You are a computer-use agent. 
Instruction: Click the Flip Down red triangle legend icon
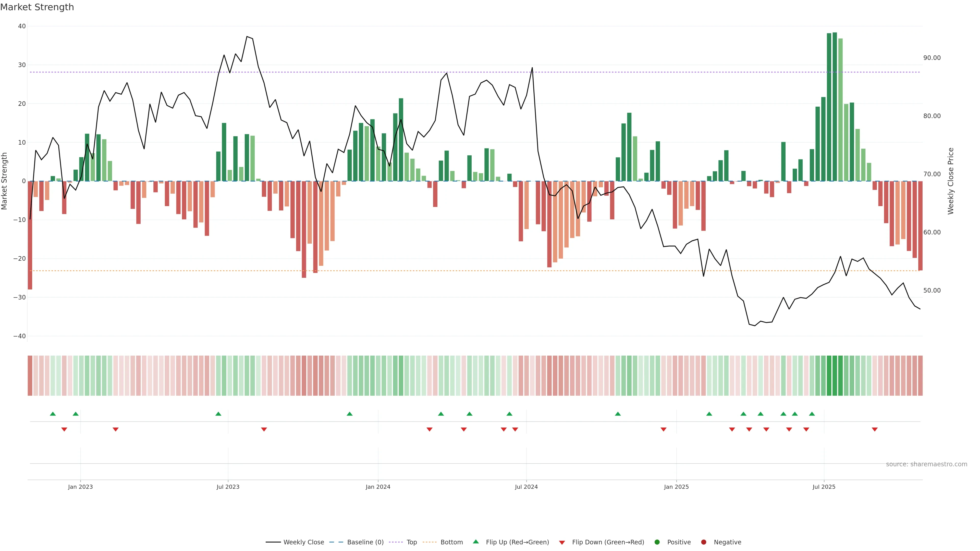[x=562, y=542]
